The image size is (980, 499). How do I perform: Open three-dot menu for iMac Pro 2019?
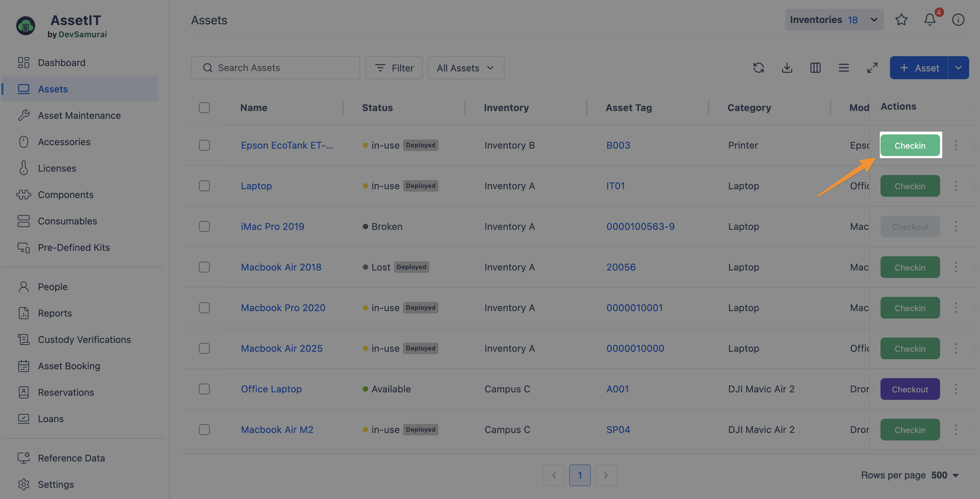[956, 226]
